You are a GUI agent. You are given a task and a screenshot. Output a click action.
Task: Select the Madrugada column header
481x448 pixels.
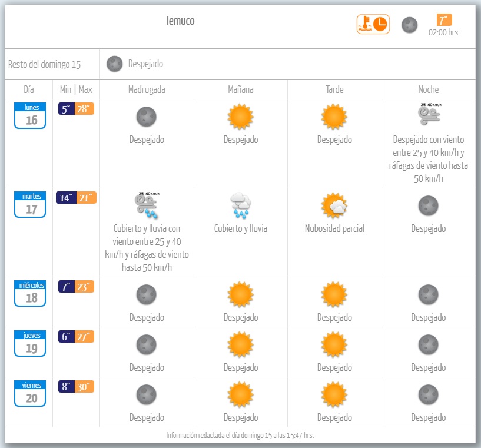tap(147, 89)
